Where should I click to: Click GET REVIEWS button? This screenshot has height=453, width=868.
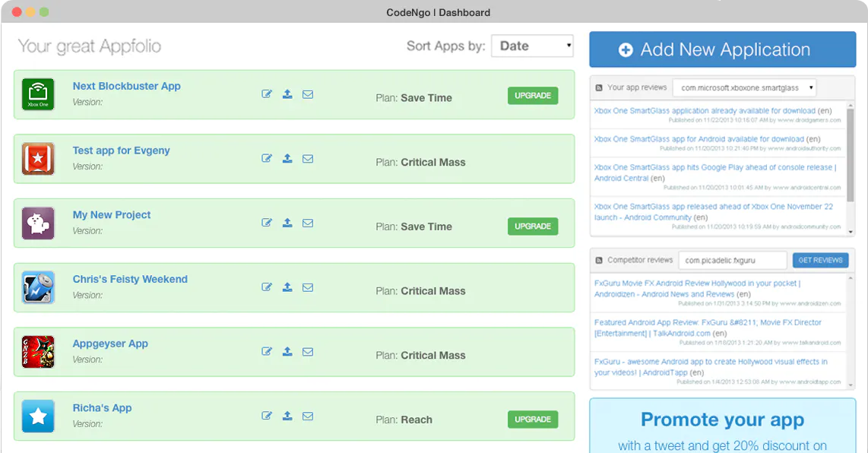[x=820, y=260]
